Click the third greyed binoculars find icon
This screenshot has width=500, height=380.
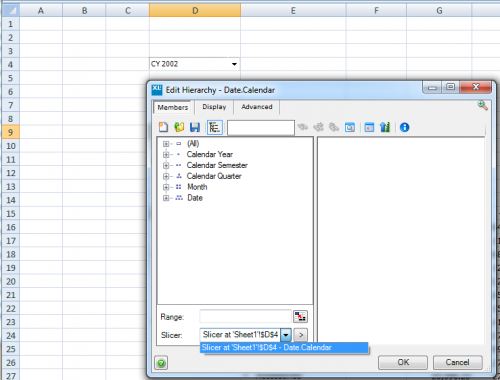pyautogui.click(x=334, y=127)
